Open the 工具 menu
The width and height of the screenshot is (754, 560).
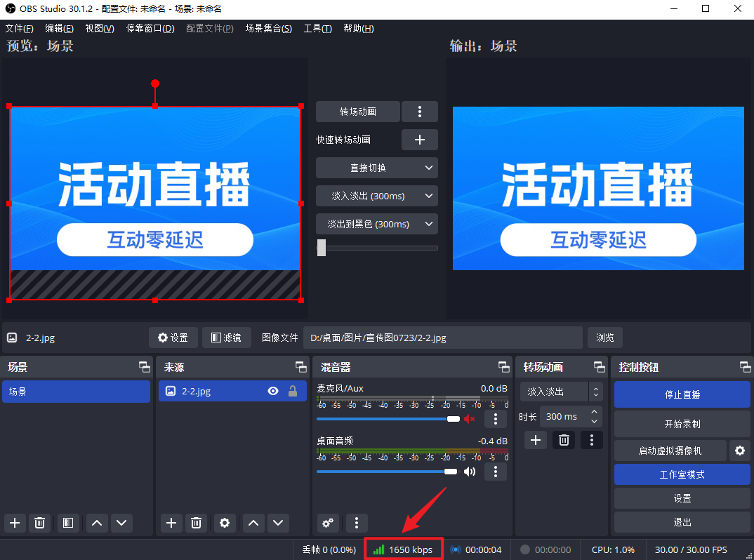[x=317, y=29]
